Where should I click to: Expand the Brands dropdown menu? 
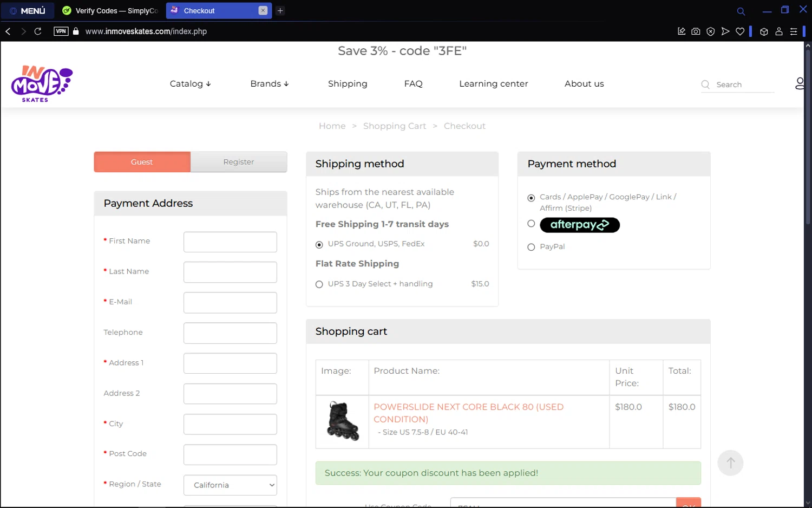[269, 84]
